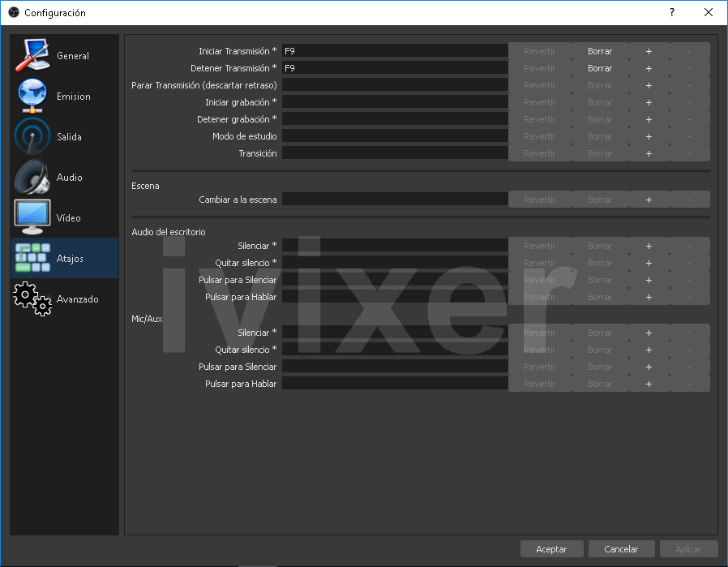Focus the Transición hotkey field
Image resolution: width=728 pixels, height=567 pixels.
(x=395, y=153)
